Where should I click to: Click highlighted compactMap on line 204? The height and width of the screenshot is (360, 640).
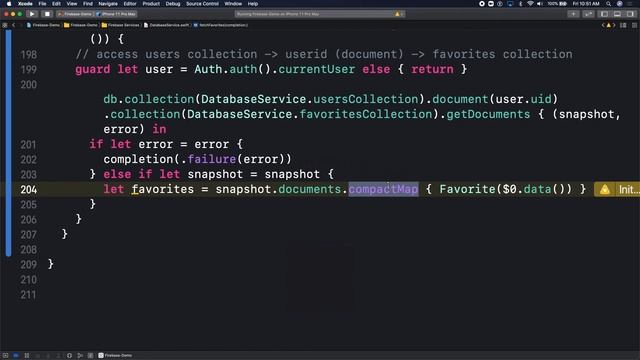pyautogui.click(x=383, y=189)
